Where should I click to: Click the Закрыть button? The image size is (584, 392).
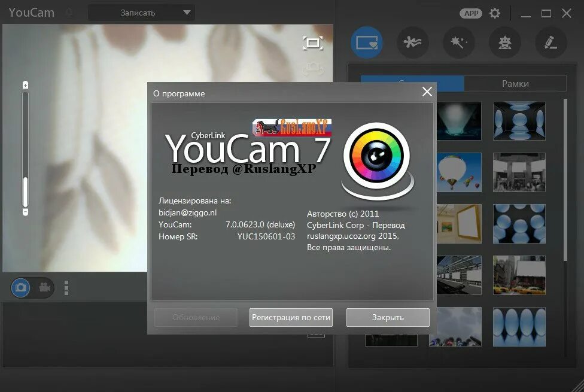point(388,317)
